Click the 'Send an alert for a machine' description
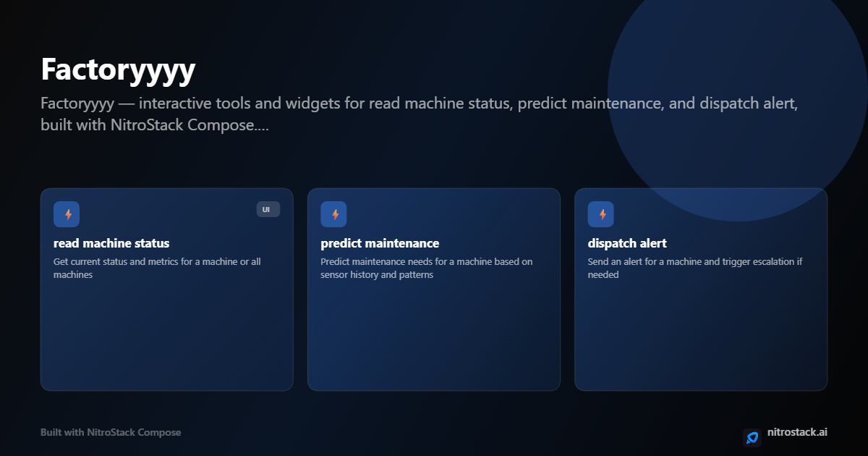Screen dimensions: 868x456 coord(695,269)
